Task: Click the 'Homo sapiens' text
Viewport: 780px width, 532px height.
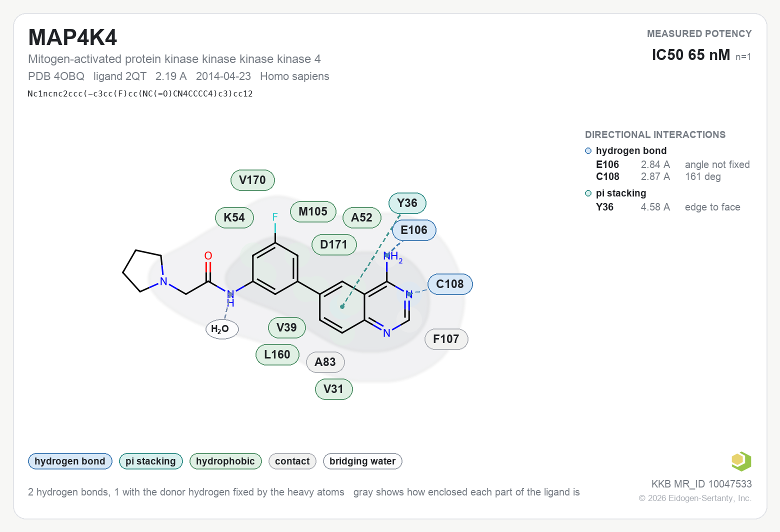Action: [294, 76]
